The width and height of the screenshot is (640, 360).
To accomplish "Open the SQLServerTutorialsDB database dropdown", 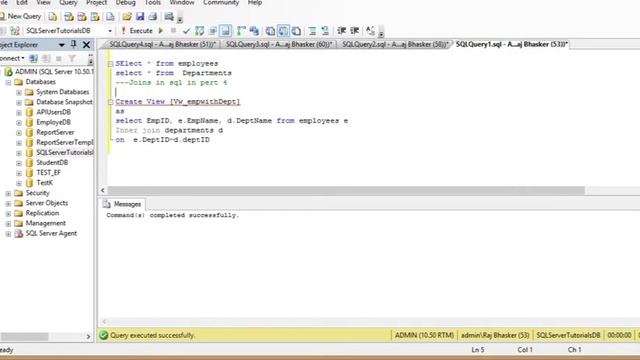I will coord(110,31).
